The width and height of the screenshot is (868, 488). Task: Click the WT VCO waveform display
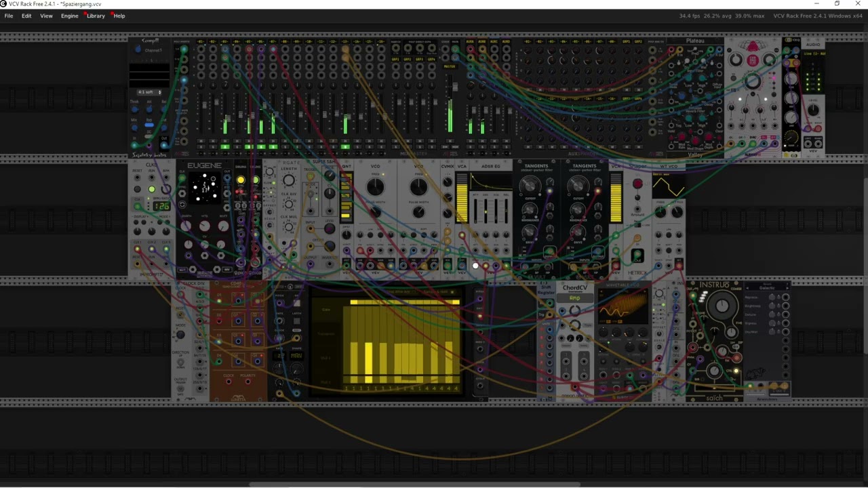pyautogui.click(x=669, y=185)
